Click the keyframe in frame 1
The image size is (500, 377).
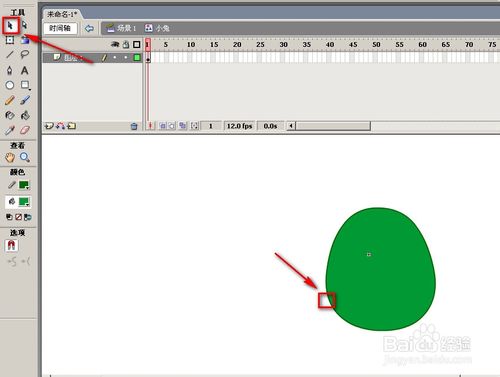148,58
